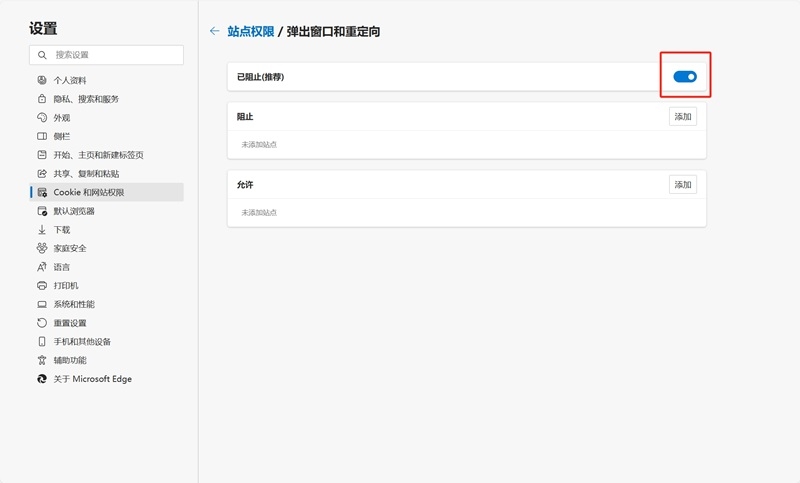
Task: Click the 打印机 printer icon
Action: (42, 286)
